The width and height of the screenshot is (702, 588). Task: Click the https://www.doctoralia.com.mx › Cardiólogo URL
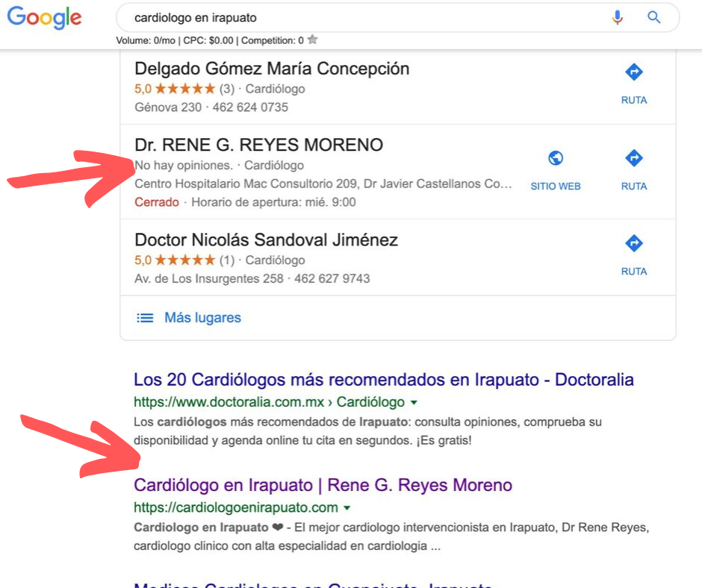(x=269, y=402)
